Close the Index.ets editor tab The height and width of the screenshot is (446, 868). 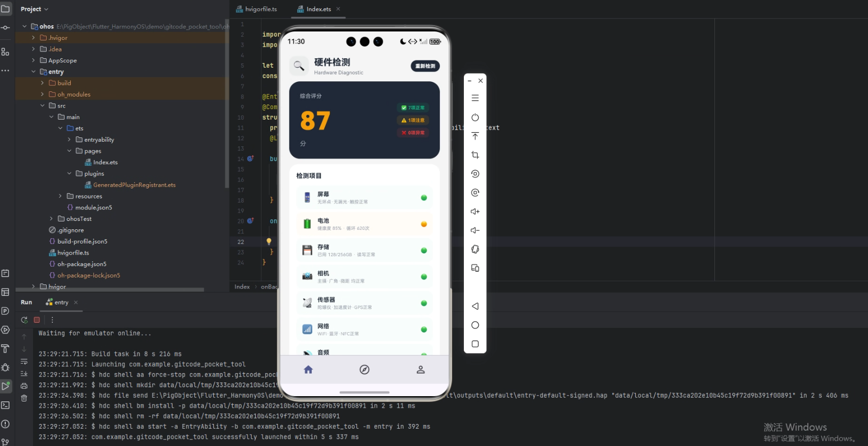coord(338,9)
